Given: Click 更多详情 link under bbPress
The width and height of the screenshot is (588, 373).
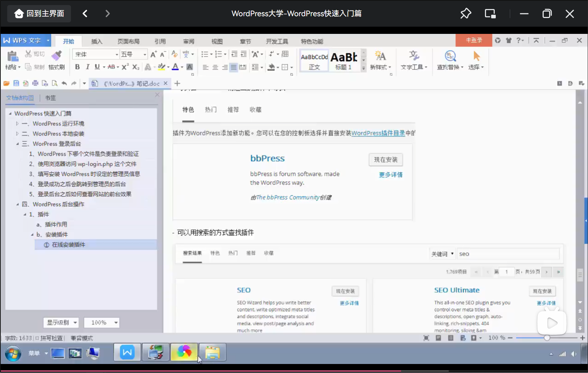Looking at the screenshot, I should point(391,175).
